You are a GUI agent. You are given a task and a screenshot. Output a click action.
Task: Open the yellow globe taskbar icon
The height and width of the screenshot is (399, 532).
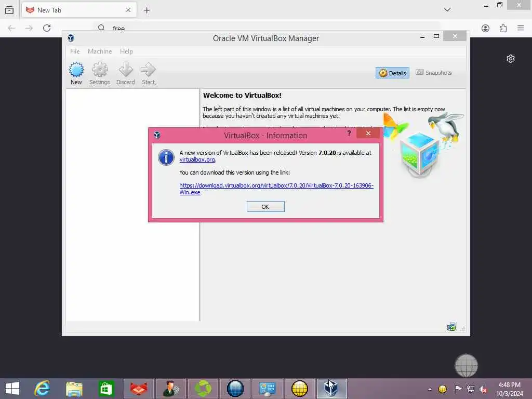coord(300,389)
